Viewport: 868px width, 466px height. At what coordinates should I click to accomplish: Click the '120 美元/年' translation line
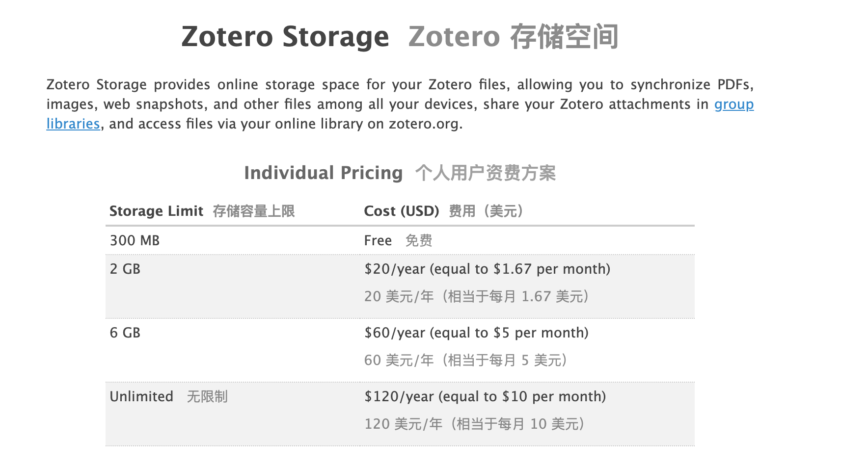pos(475,424)
